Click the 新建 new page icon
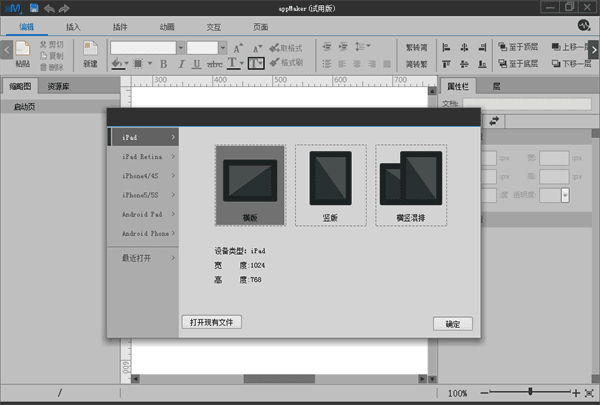Image resolution: width=600 pixels, height=405 pixels. (90, 50)
